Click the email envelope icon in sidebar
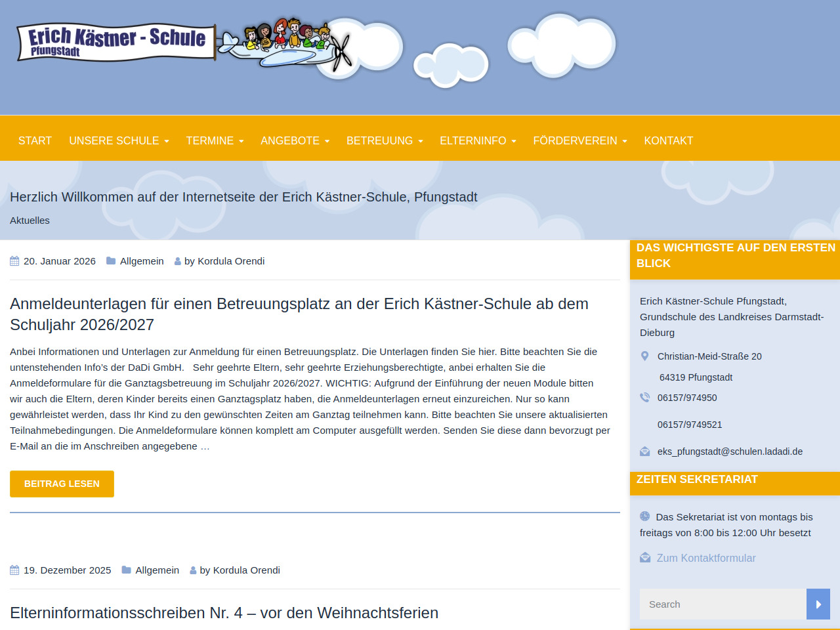 point(644,451)
